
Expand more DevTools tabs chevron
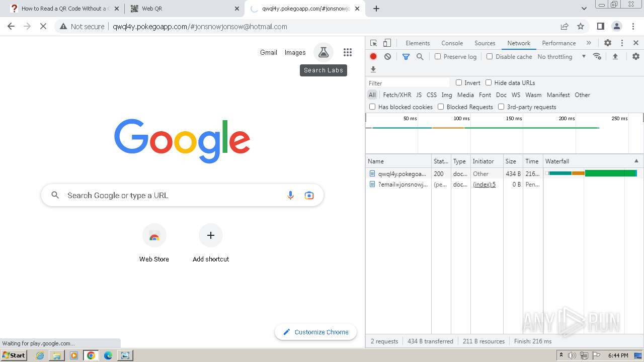589,43
